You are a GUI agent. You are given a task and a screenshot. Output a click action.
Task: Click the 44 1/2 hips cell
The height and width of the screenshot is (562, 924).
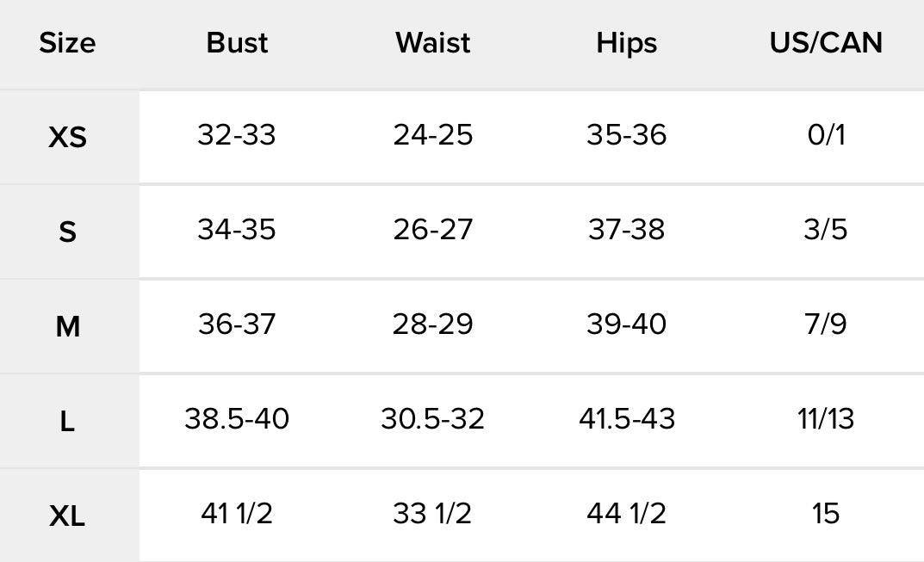[x=626, y=513]
